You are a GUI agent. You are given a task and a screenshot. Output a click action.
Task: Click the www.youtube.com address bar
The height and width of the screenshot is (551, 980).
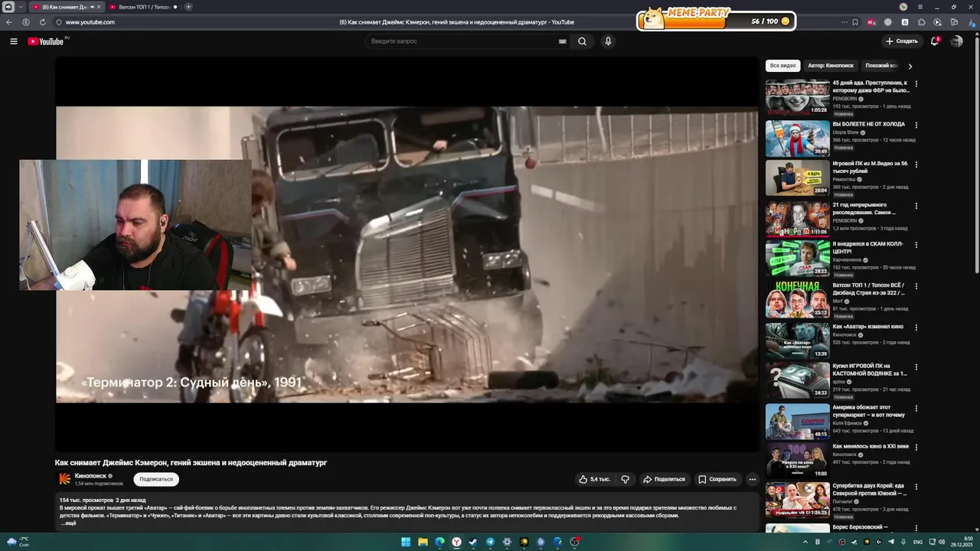coord(90,22)
